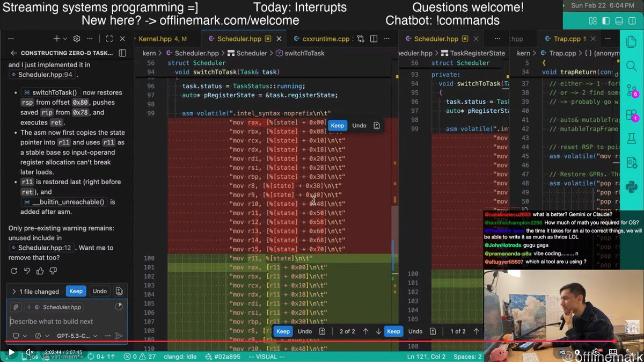
Task: Keep the inline change hunk at line 99
Action: 338,126
